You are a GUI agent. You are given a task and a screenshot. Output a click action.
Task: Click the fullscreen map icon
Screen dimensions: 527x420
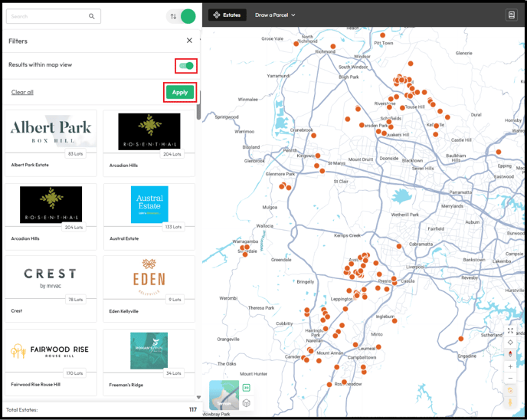[510, 330]
